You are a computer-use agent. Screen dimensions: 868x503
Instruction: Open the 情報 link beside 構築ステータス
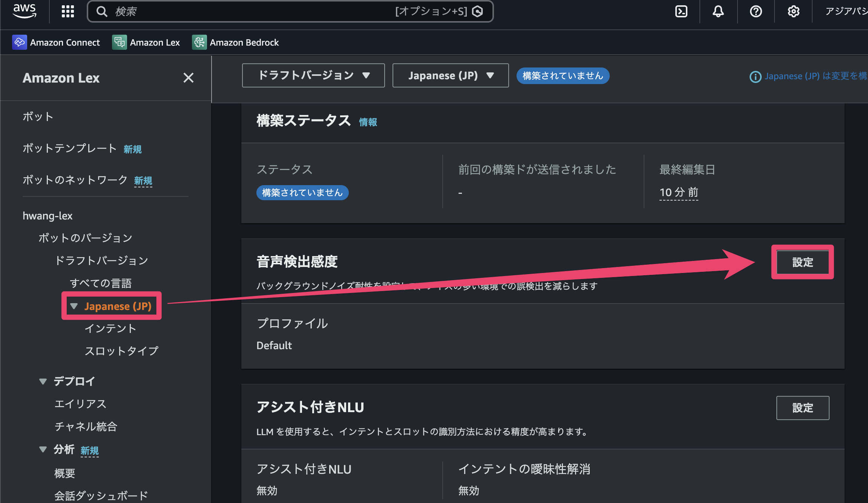[368, 122]
